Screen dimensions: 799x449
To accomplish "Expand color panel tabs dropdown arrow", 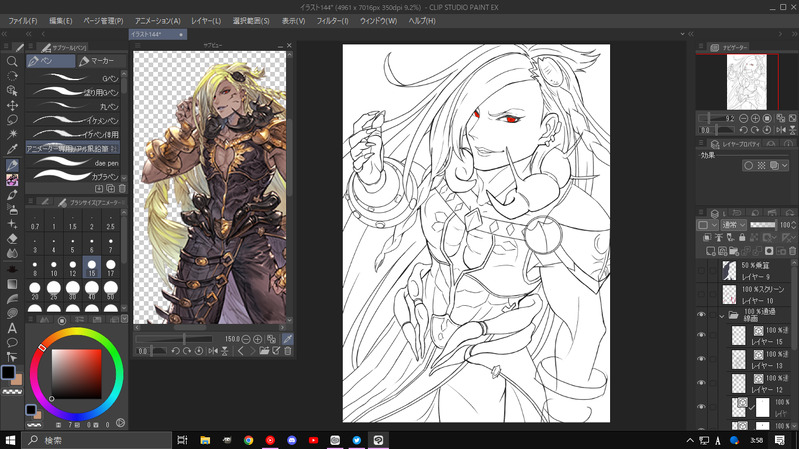I will 124,320.
